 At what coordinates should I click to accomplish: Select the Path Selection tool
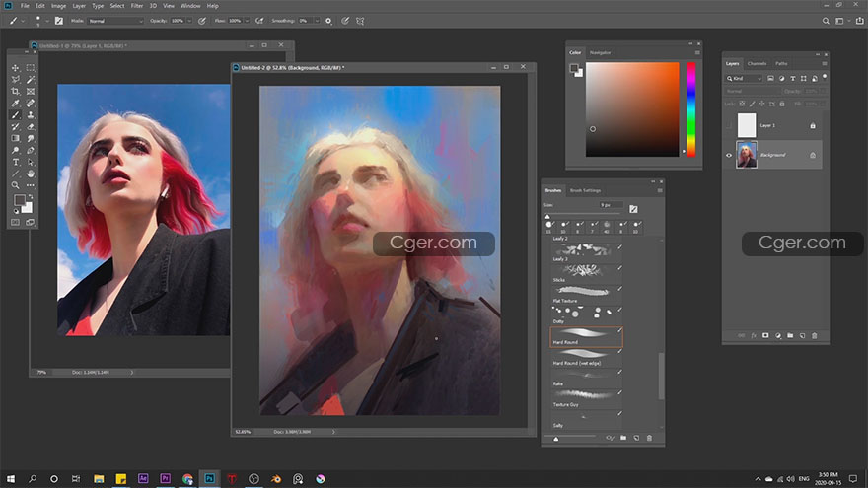tap(31, 162)
